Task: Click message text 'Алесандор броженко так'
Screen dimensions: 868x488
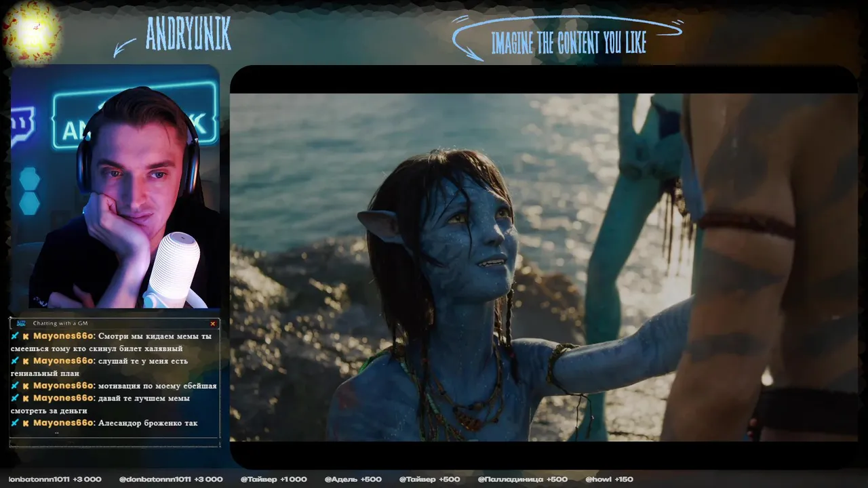Action: pos(148,423)
